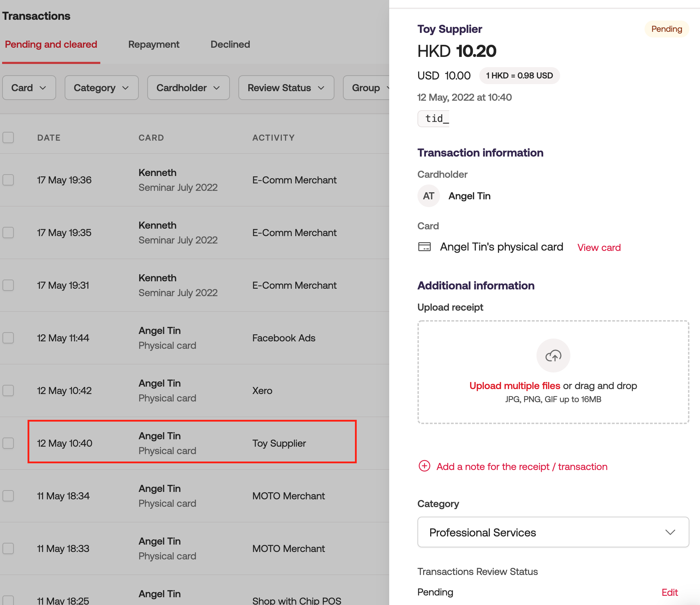Click the exchange rate badge
The height and width of the screenshot is (605, 700).
click(x=519, y=76)
